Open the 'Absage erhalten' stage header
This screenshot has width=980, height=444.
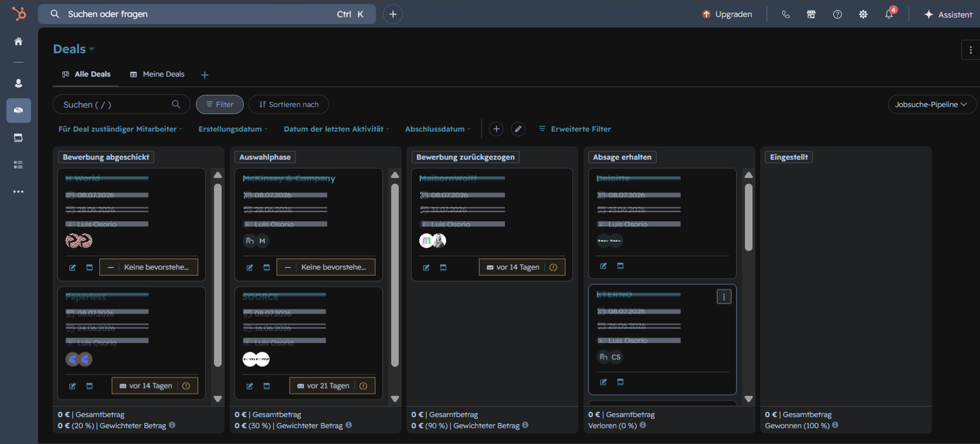pos(622,157)
